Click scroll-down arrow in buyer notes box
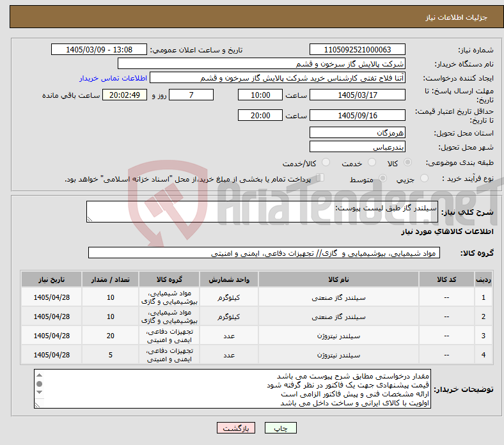 click(x=39, y=393)
